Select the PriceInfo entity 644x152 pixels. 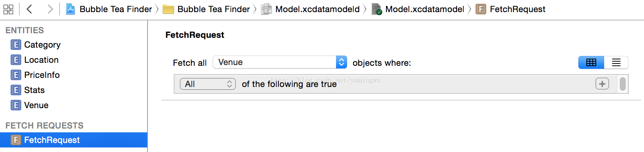(35, 75)
